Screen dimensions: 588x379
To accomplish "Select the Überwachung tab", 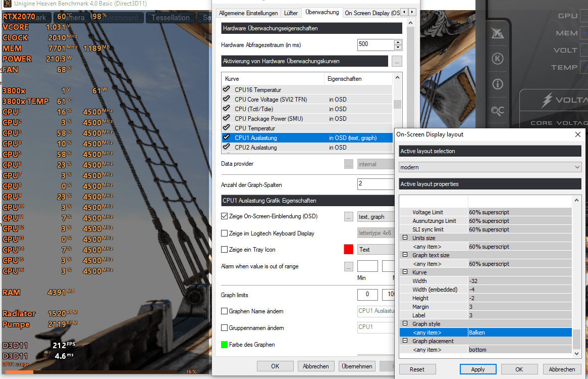I will click(322, 12).
